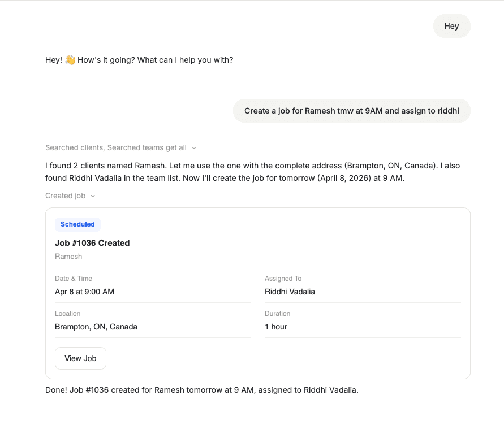The width and height of the screenshot is (504, 447).
Task: Click the assignee name "Riddhi Vadalia" in card
Action: (x=290, y=292)
